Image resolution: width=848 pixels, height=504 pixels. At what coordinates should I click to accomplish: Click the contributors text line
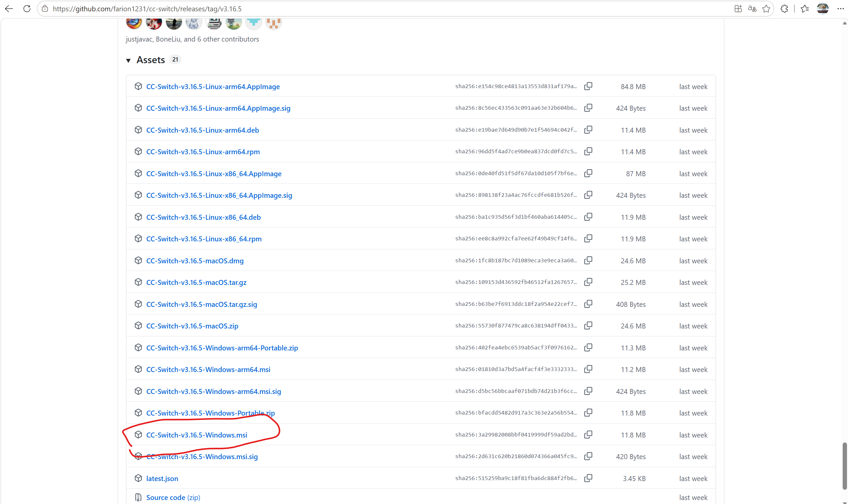[192, 39]
